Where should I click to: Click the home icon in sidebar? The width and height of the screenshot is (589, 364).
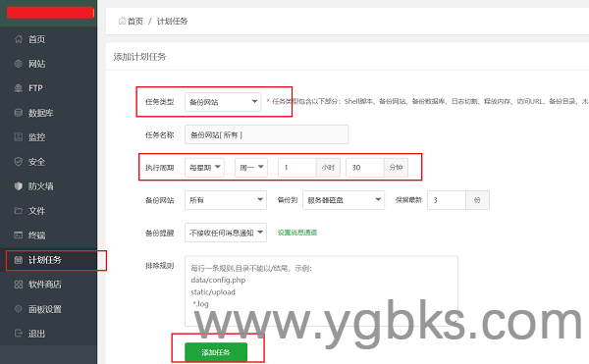18,39
